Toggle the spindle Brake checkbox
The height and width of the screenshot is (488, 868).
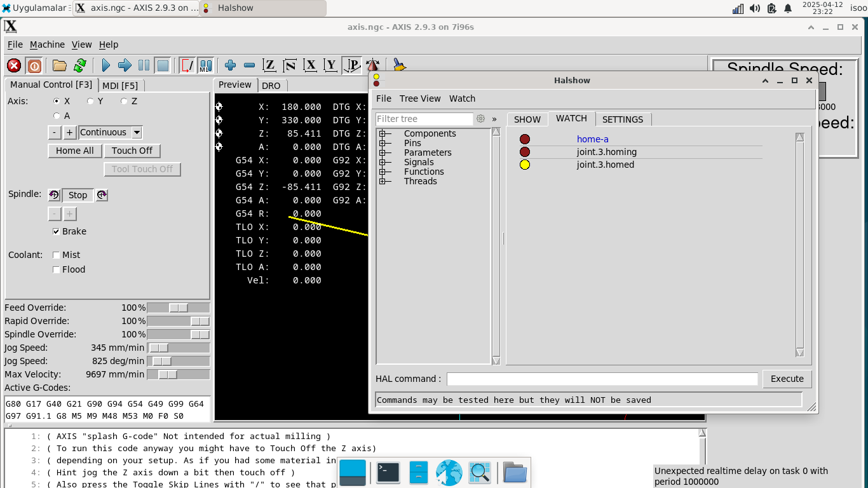click(x=56, y=231)
